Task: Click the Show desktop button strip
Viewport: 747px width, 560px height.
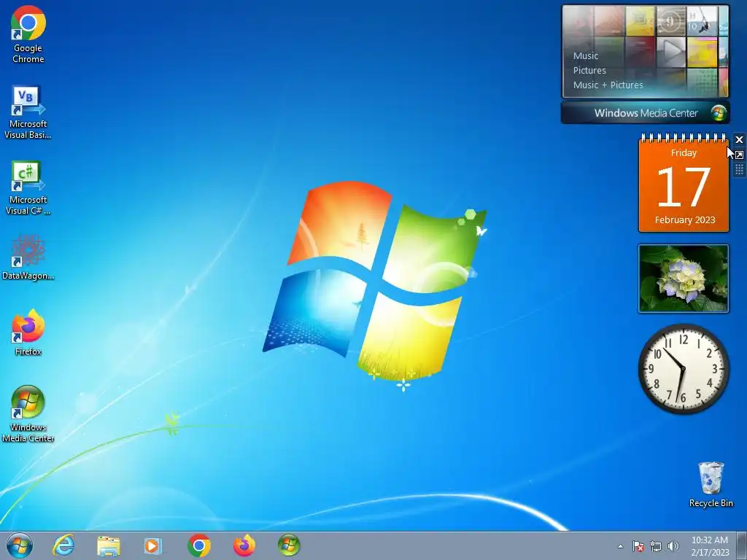Action: point(741,545)
